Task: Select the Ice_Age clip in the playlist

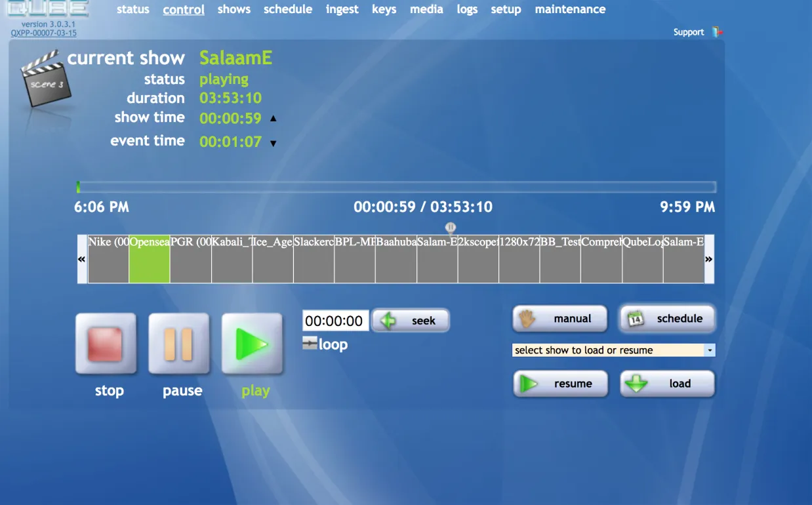Action: coord(273,259)
